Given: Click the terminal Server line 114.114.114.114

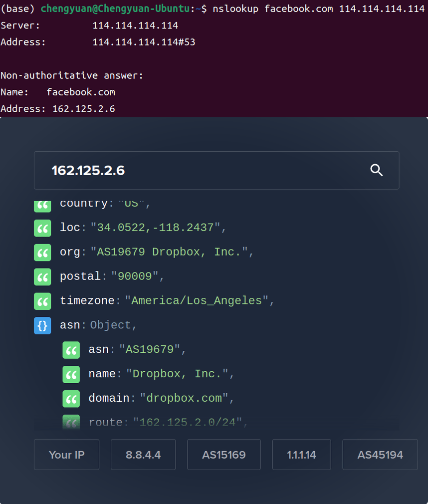Looking at the screenshot, I should click(x=135, y=25).
